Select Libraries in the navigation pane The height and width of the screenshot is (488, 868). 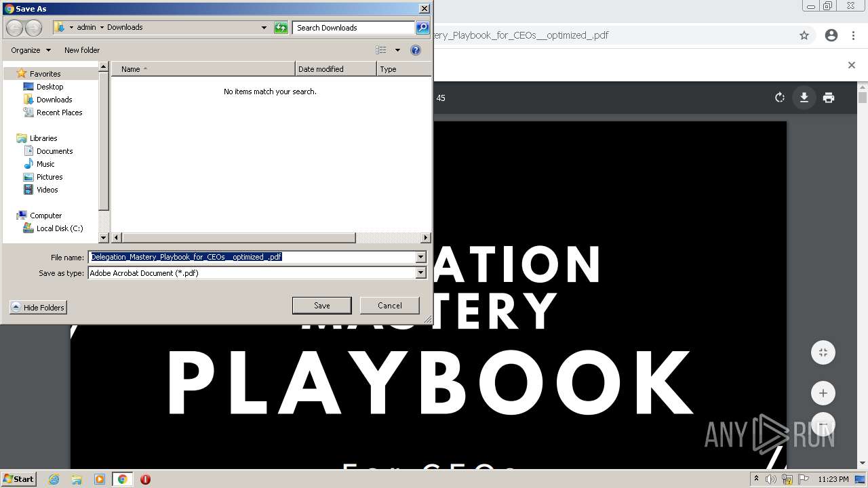(43, 138)
